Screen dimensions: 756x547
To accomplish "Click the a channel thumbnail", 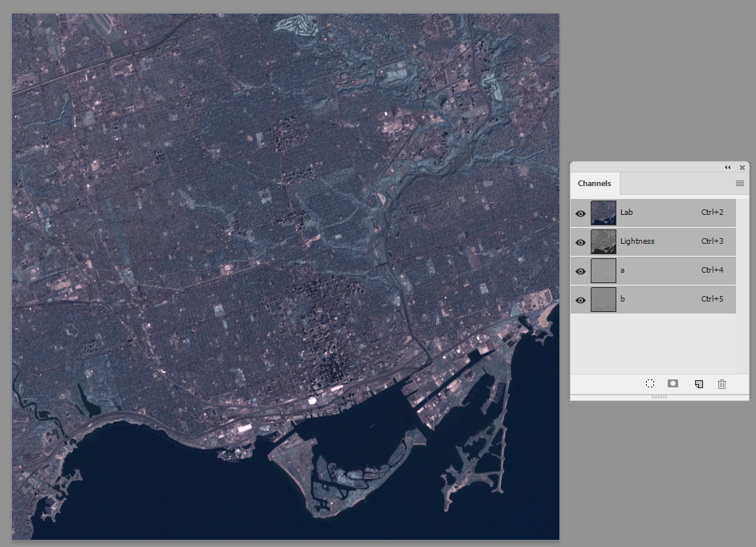I will pos(604,270).
